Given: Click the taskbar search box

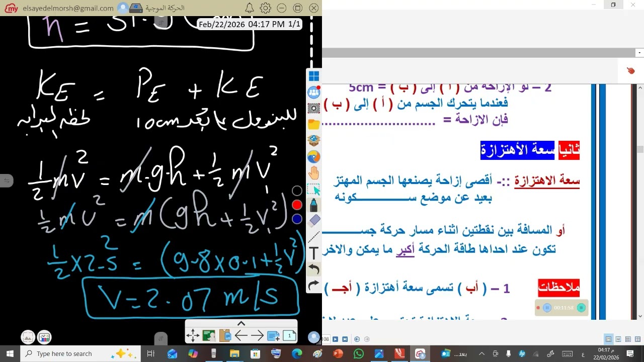Looking at the screenshot, I should (x=81, y=354).
